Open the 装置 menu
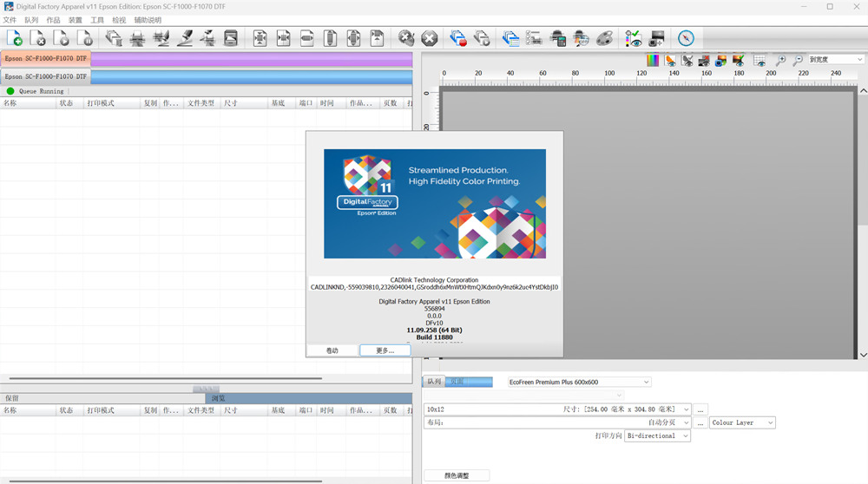The height and width of the screenshot is (484, 868). point(76,20)
